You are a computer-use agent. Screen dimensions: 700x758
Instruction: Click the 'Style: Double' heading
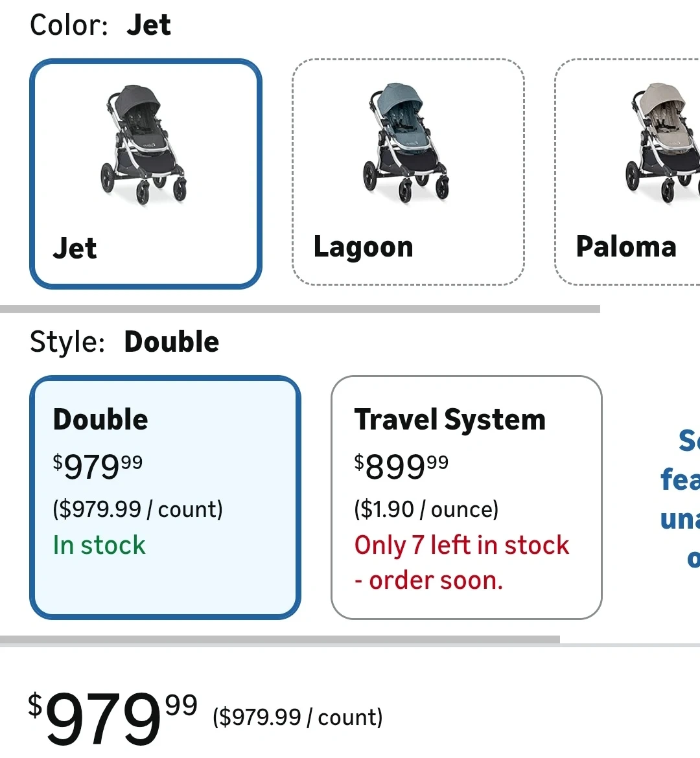124,341
